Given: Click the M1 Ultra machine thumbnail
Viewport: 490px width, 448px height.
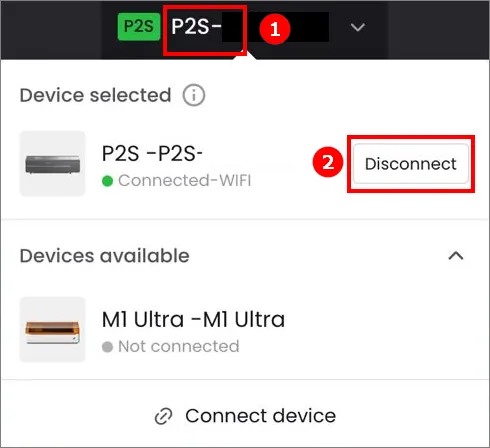Looking at the screenshot, I should coord(53,329).
